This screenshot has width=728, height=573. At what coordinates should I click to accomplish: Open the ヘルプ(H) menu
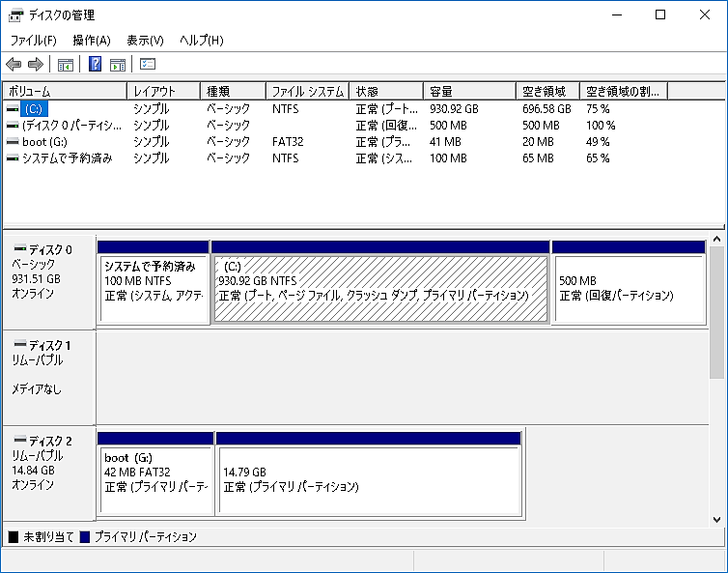click(x=202, y=41)
